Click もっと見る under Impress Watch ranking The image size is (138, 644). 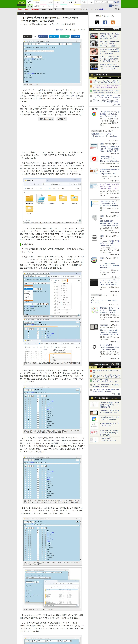(116, 394)
